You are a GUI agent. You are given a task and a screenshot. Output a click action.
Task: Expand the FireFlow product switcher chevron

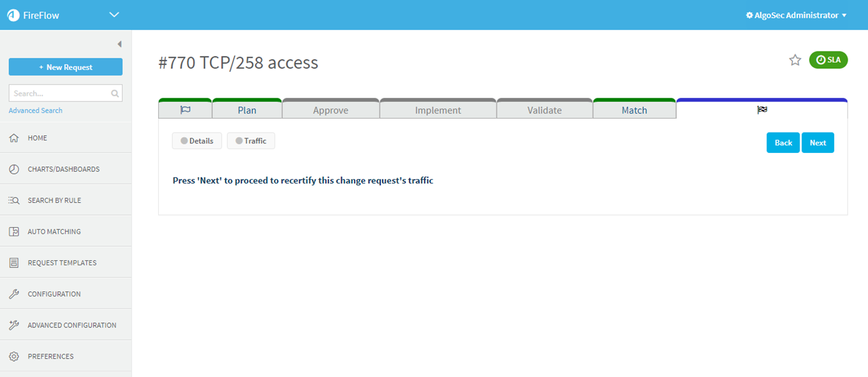[114, 15]
